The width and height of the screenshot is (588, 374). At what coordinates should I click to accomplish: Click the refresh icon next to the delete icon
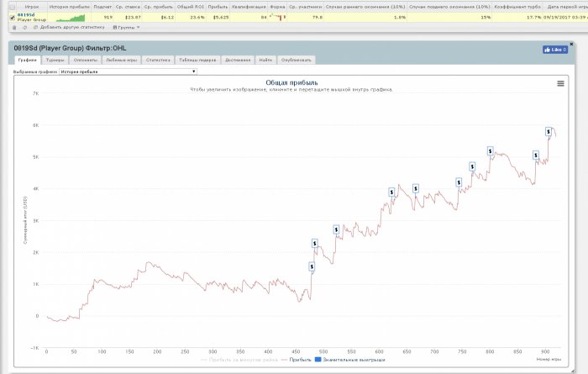click(x=24, y=27)
